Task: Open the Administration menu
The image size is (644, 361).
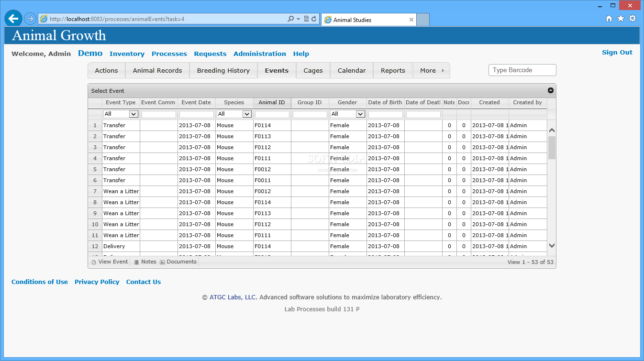Action: pyautogui.click(x=260, y=54)
